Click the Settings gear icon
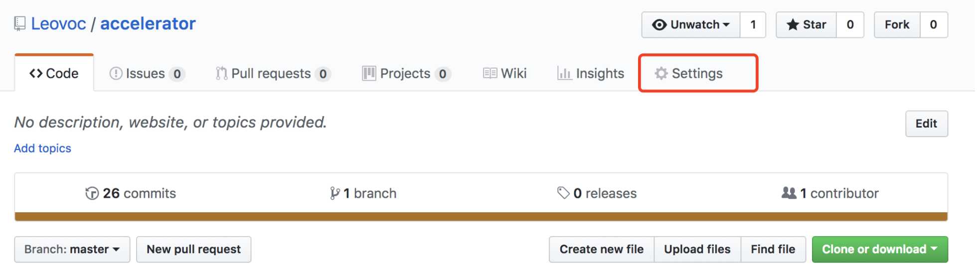Viewport: 980px width, 272px height. point(661,73)
